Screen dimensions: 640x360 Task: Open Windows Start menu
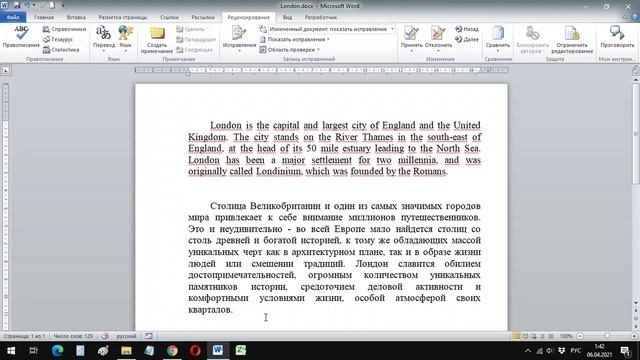coord(11,350)
